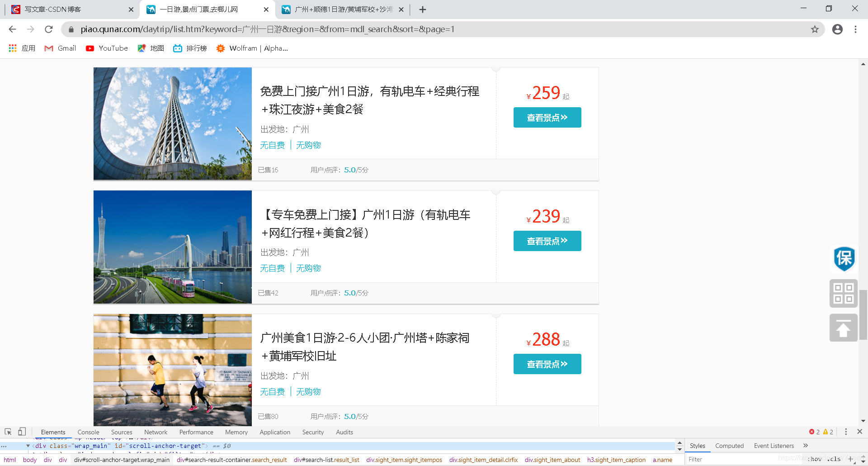
Task: Open the 应用 apps bookmark
Action: click(x=22, y=48)
